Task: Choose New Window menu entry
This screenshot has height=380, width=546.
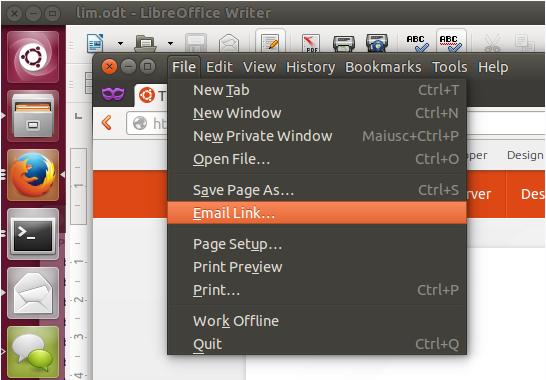Action: point(317,113)
